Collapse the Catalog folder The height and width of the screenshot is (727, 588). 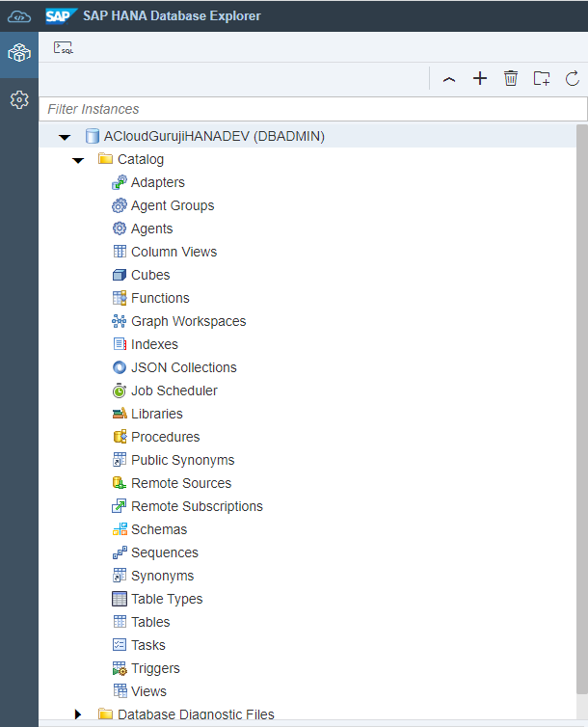tap(79, 160)
